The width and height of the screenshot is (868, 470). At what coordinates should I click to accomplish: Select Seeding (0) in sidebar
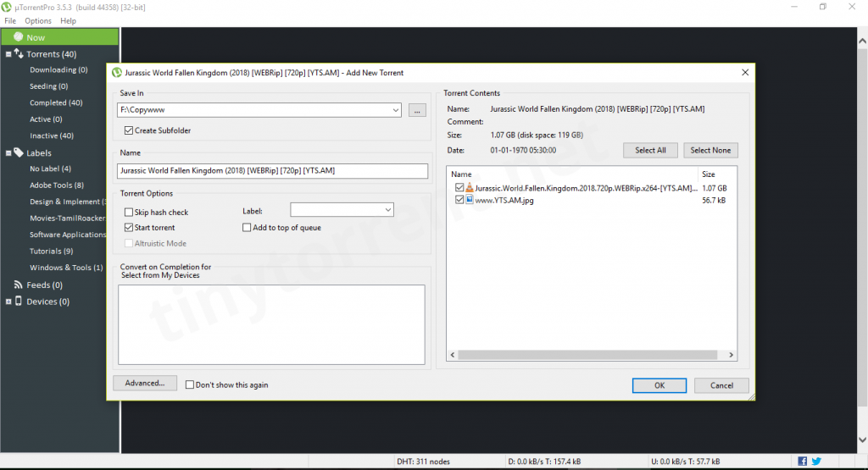click(x=48, y=86)
